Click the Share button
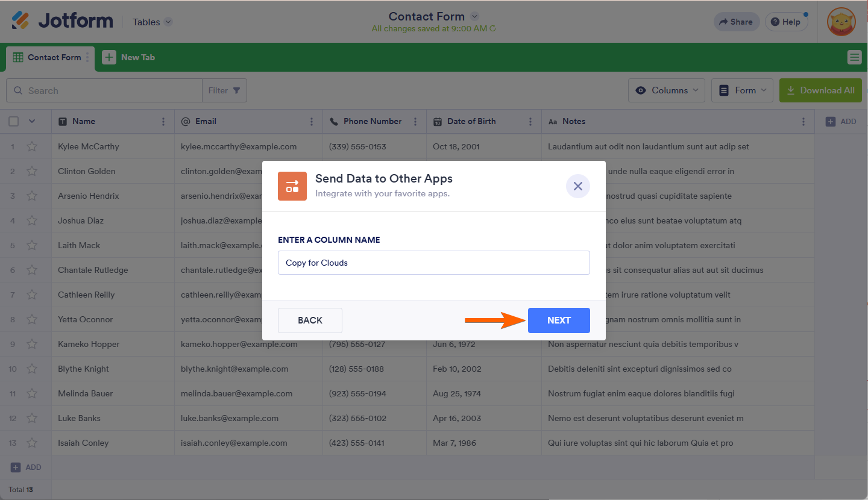This screenshot has width=868, height=500. click(x=736, y=22)
